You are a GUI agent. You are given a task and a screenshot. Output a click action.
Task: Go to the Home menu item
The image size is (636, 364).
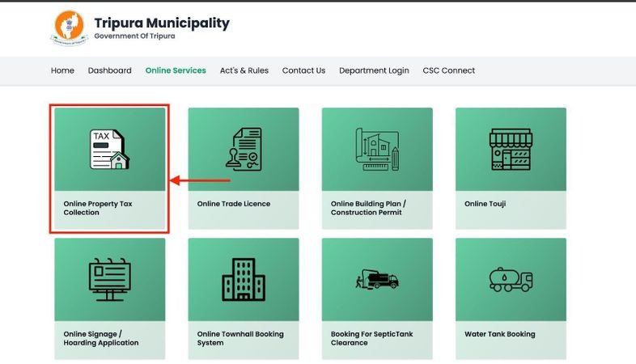(62, 70)
